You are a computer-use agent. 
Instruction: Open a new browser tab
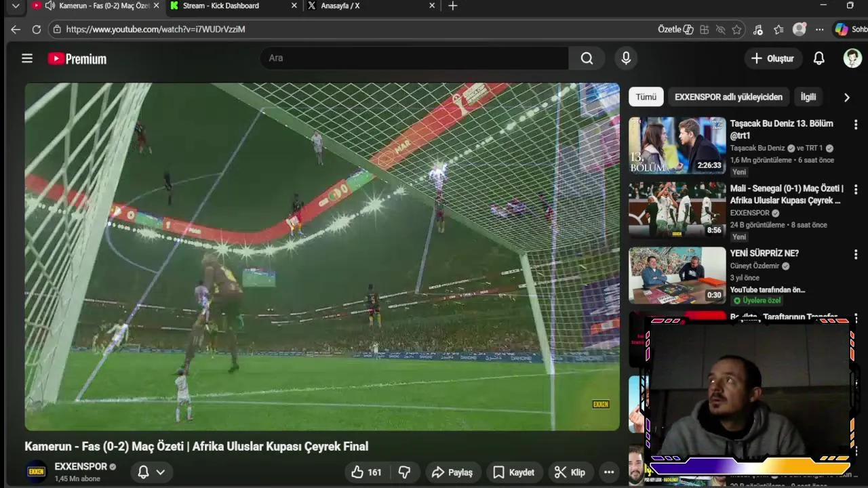pos(453,5)
